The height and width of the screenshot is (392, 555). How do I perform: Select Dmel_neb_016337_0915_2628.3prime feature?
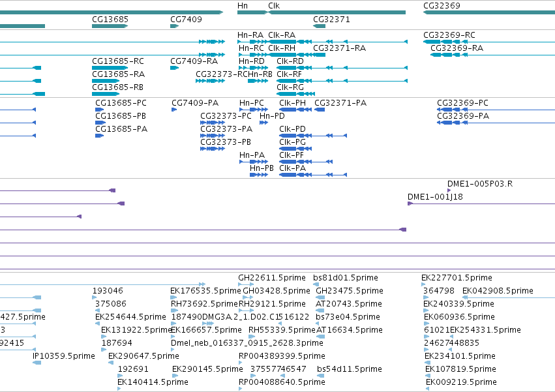(x=247, y=344)
